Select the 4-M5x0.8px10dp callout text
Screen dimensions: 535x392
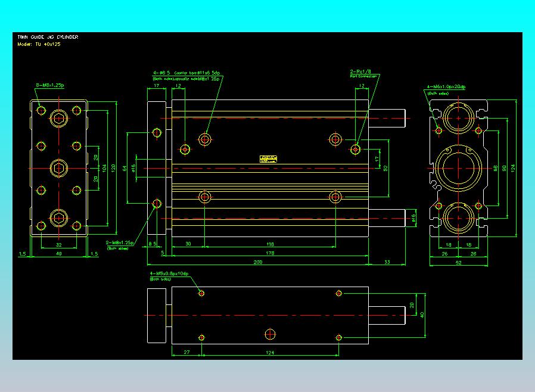coord(169,273)
